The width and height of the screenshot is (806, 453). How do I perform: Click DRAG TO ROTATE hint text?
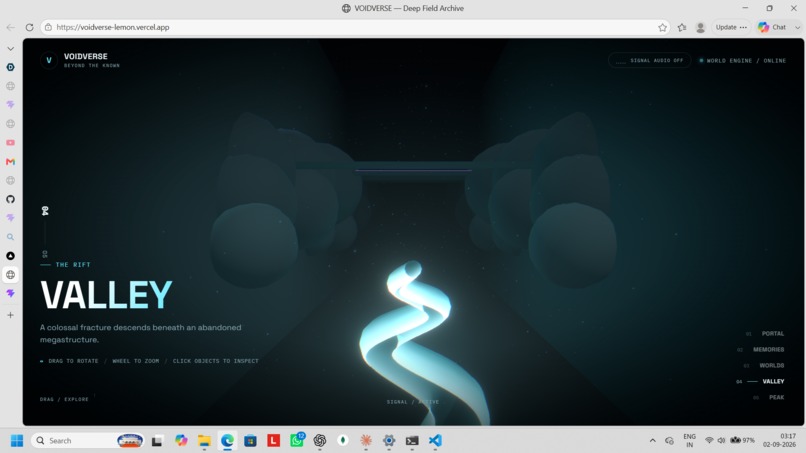pyautogui.click(x=73, y=361)
